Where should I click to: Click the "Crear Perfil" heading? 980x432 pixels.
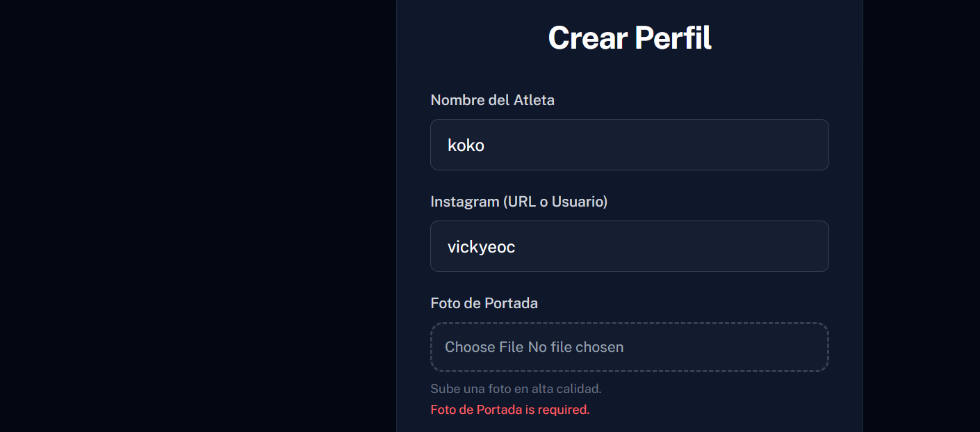tap(629, 38)
